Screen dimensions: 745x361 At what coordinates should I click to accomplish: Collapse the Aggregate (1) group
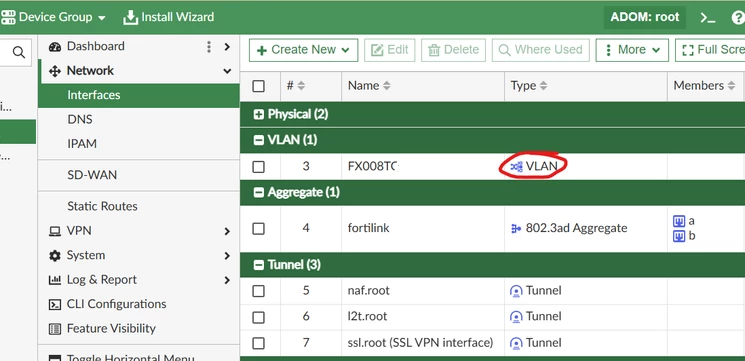coord(258,192)
